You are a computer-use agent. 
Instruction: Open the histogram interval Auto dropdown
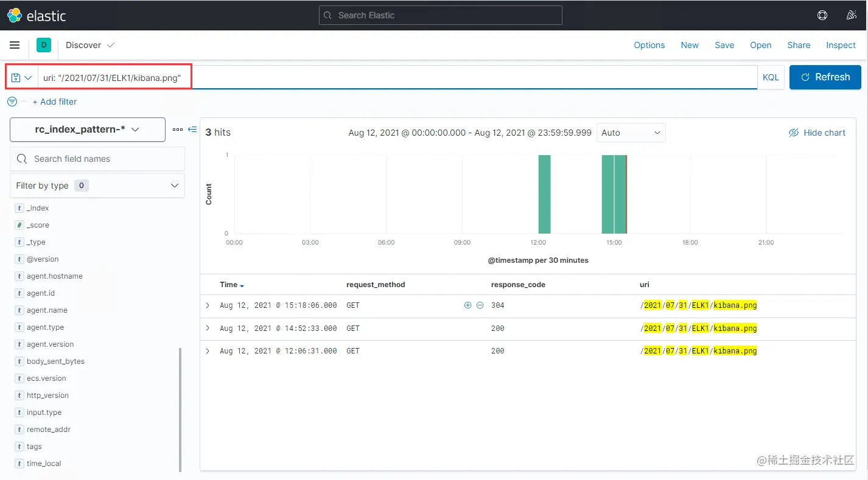point(631,132)
